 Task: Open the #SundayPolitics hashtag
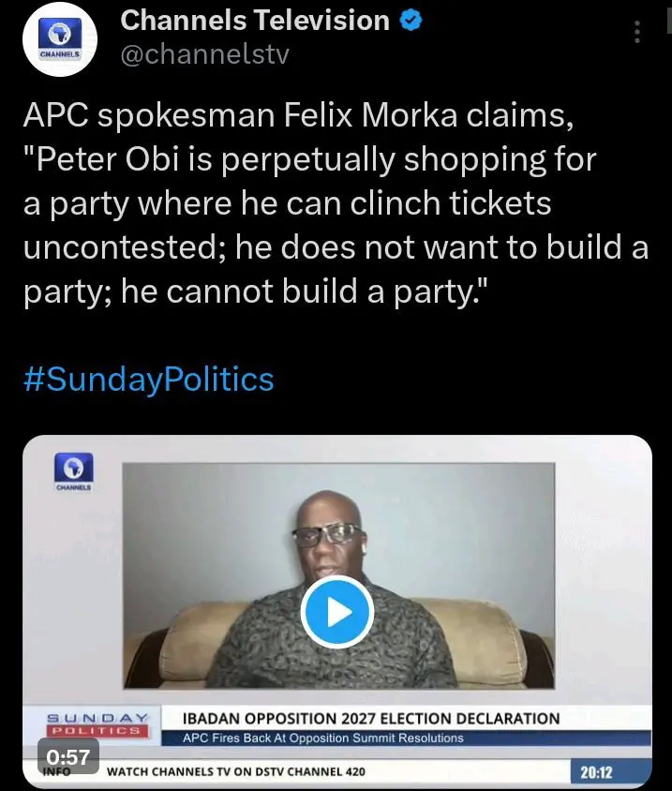(147, 379)
